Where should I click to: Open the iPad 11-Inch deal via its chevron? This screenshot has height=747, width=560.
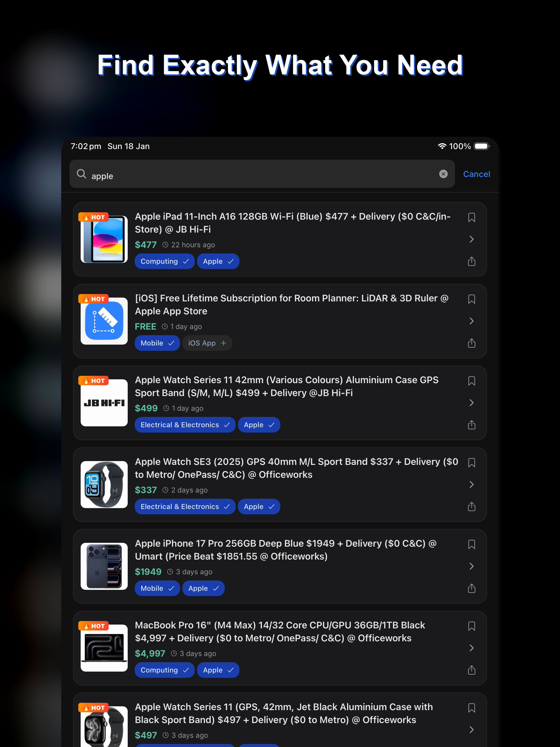[x=471, y=239]
